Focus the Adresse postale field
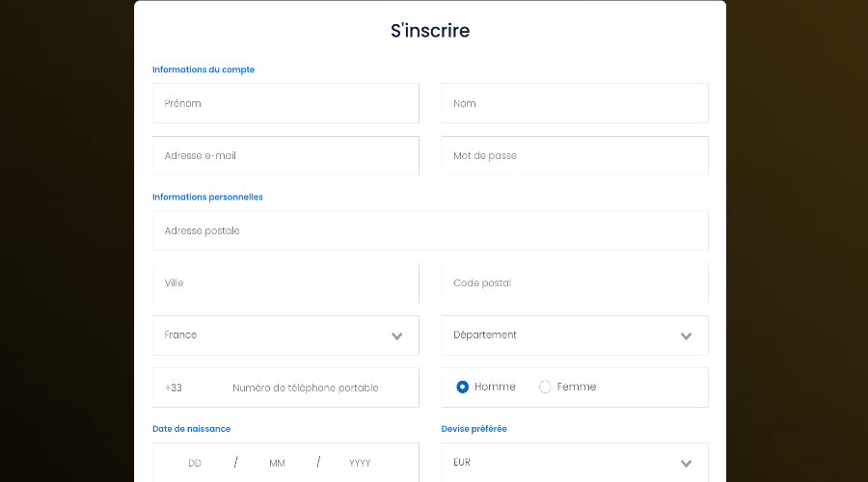The width and height of the screenshot is (868, 482). pos(430,230)
